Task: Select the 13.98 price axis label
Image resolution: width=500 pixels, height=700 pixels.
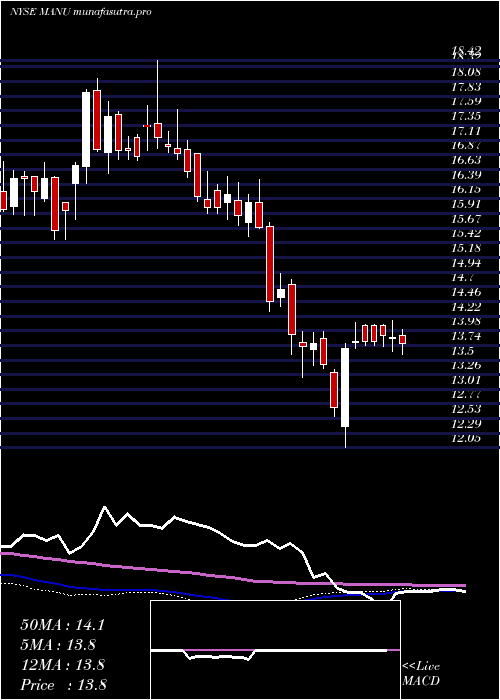Action: click(466, 321)
